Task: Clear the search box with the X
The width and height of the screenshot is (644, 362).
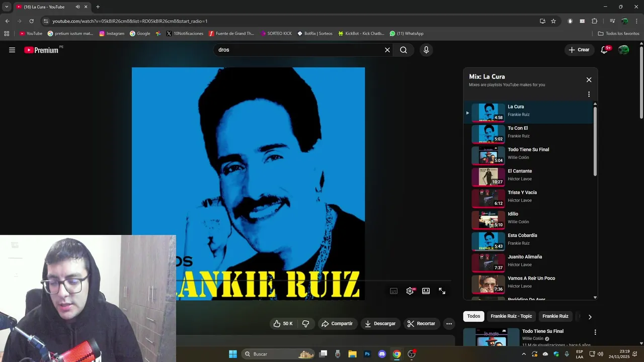Action: [x=387, y=50]
